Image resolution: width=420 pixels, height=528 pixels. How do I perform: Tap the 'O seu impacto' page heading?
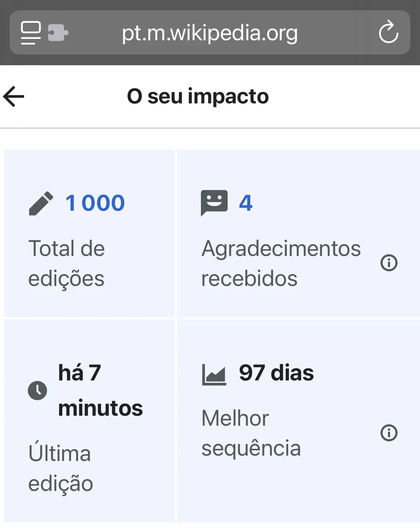point(198,96)
